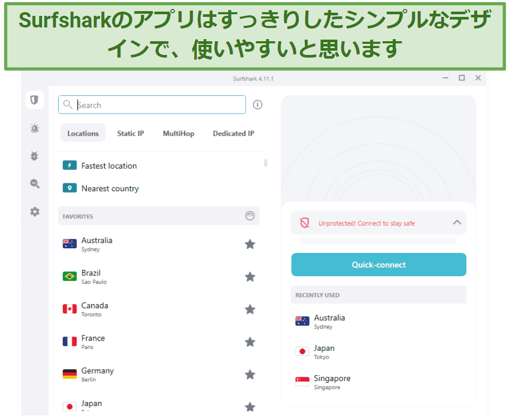Click the RECENTLY USED header
The width and height of the screenshot is (509, 420).
coord(379,295)
